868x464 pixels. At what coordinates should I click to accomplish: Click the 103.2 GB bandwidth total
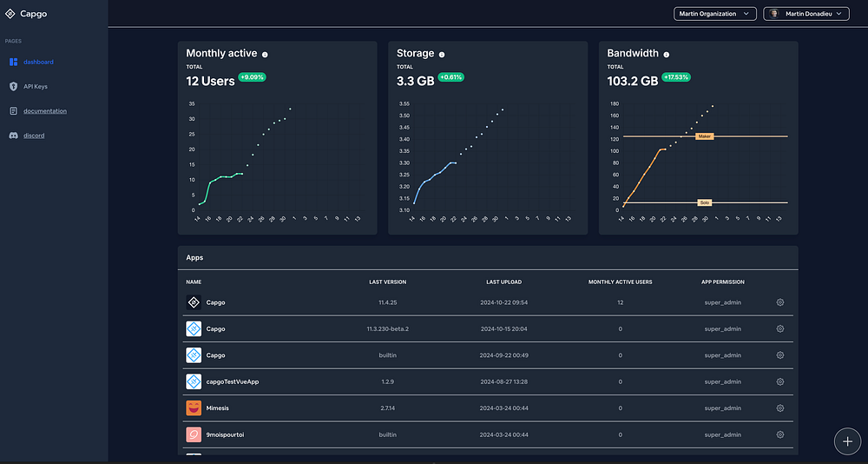click(x=632, y=81)
